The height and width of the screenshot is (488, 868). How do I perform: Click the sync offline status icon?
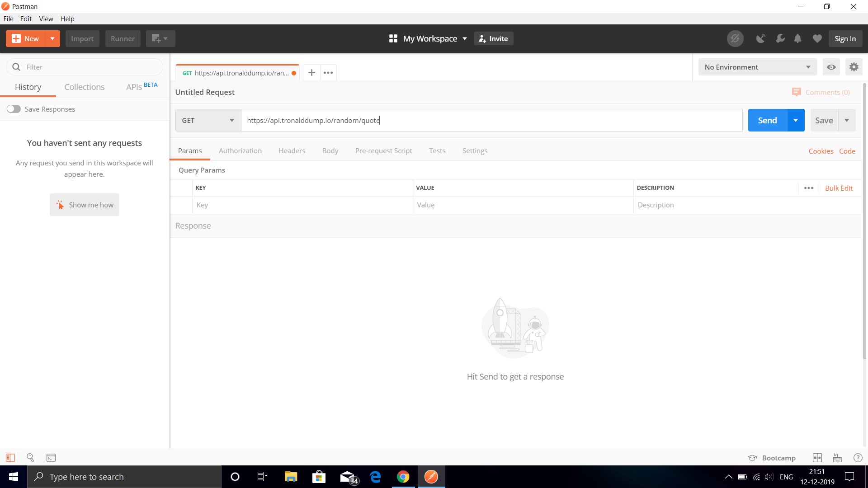coord(735,39)
